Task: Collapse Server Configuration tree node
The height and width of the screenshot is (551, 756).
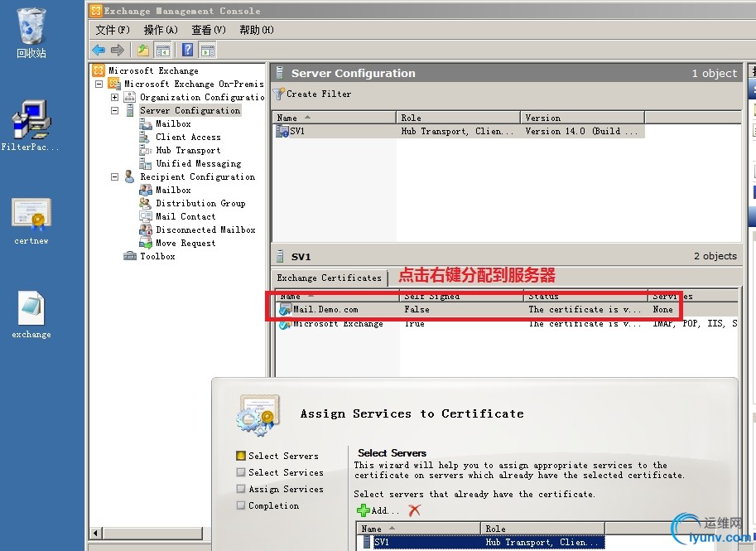Action: click(115, 110)
